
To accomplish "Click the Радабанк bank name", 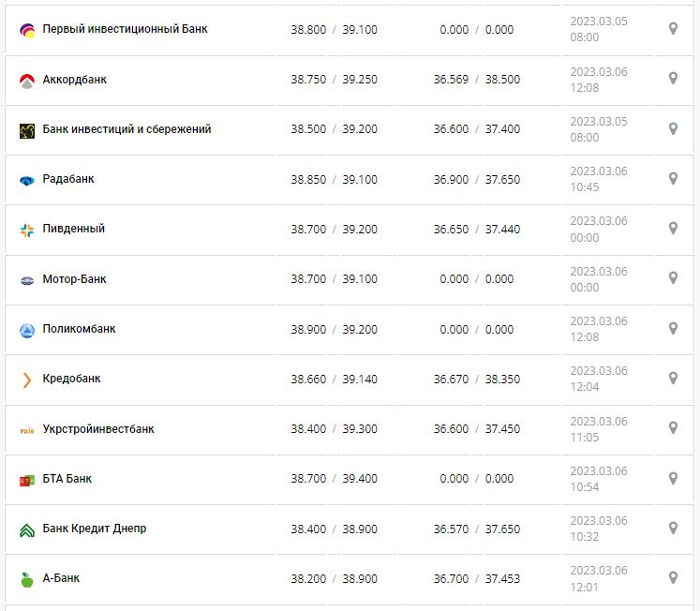I will (x=68, y=179).
